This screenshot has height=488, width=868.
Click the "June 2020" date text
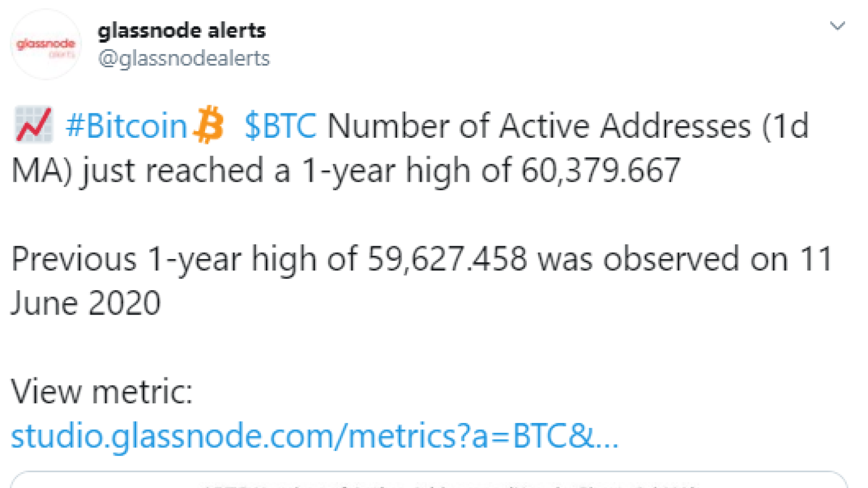[86, 303]
